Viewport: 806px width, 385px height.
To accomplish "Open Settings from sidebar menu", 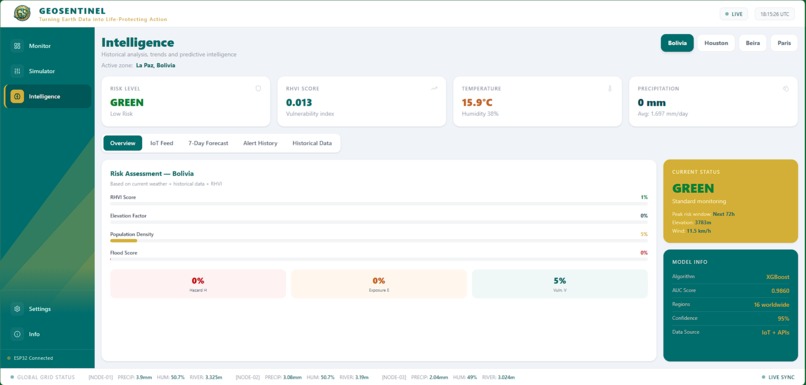I will point(47,309).
